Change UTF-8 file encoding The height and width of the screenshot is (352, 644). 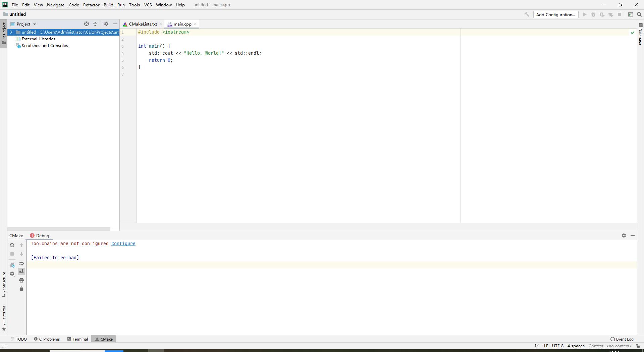(558, 346)
